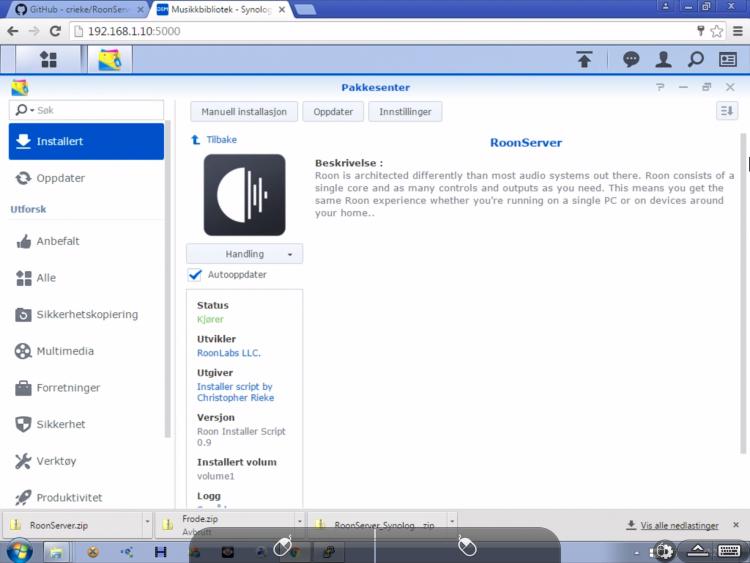Reload the page with browser refresh icon
Viewport: 750px width, 563px height.
[x=55, y=31]
